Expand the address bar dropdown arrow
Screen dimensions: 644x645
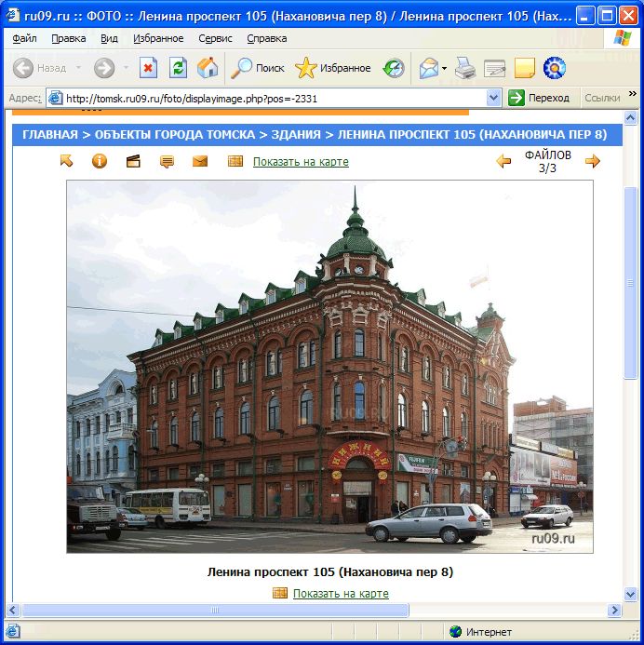[493, 98]
